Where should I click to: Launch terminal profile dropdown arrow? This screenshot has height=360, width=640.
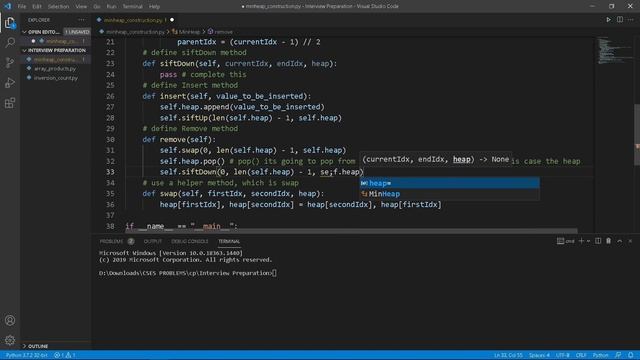588,241
